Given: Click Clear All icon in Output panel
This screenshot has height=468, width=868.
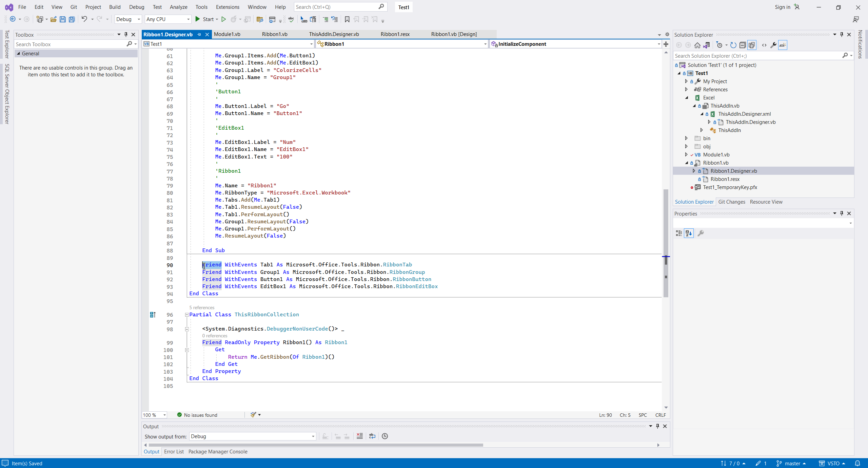Looking at the screenshot, I should 360,436.
